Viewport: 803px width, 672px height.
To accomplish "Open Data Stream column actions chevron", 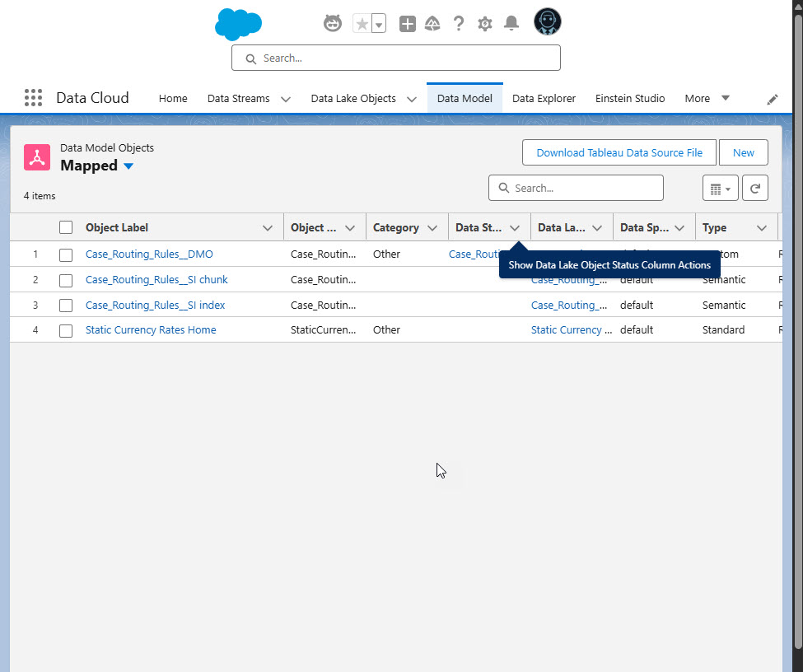I will click(515, 228).
